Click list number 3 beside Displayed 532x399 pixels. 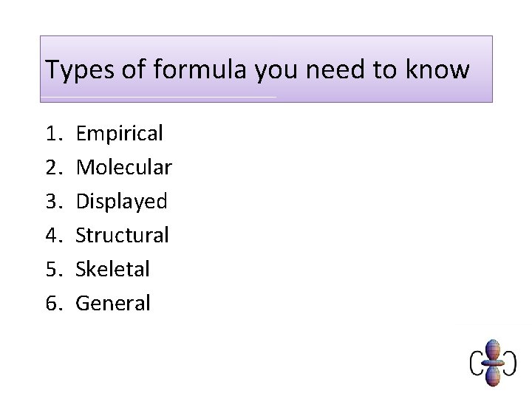pyautogui.click(x=52, y=201)
